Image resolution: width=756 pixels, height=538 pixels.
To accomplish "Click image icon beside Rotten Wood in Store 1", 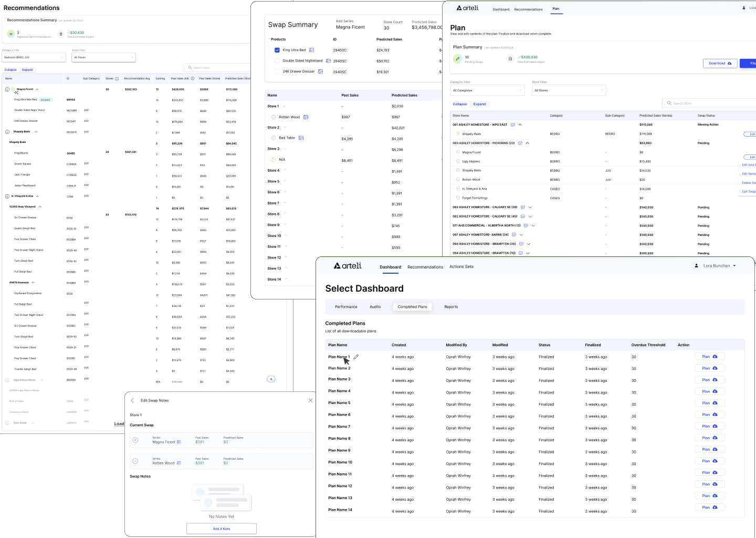I will click(306, 117).
